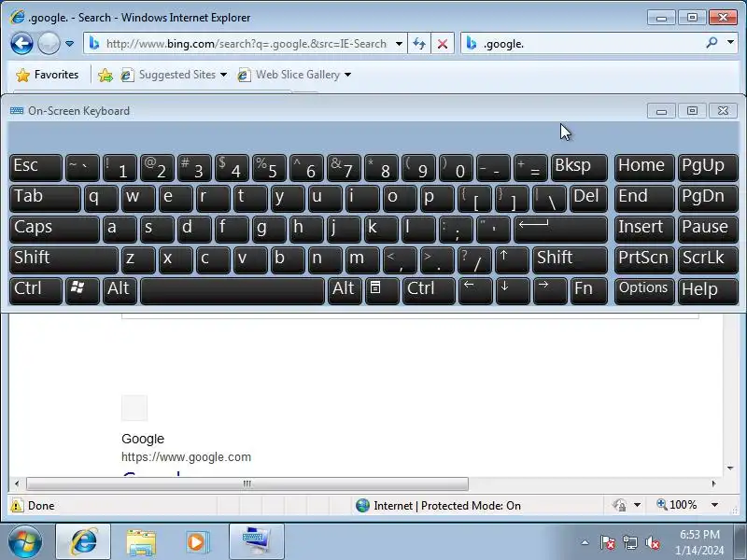The image size is (747, 560).
Task: Click the spacebar key
Action: click(x=233, y=291)
